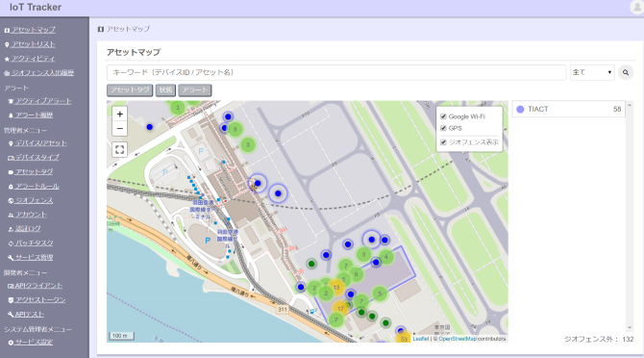This screenshot has width=644, height=358.
Task: Click the yellow cluster marker labeled 13
Action: coord(336,288)
